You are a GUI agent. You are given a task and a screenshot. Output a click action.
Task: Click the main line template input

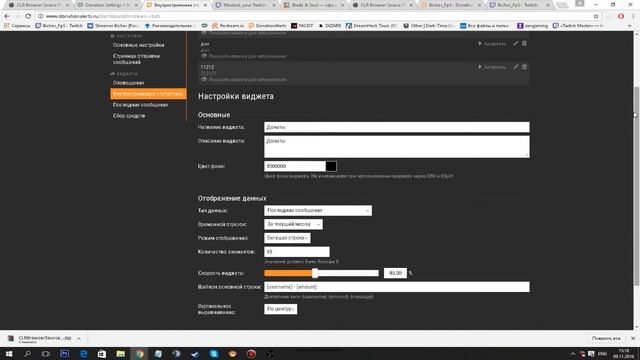(397, 287)
